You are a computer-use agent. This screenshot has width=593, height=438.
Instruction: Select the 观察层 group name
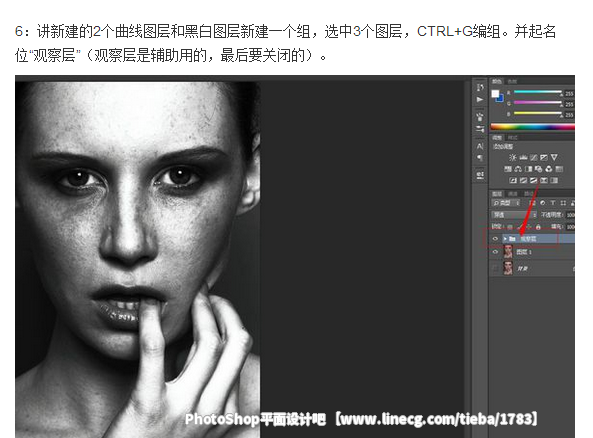(x=528, y=239)
